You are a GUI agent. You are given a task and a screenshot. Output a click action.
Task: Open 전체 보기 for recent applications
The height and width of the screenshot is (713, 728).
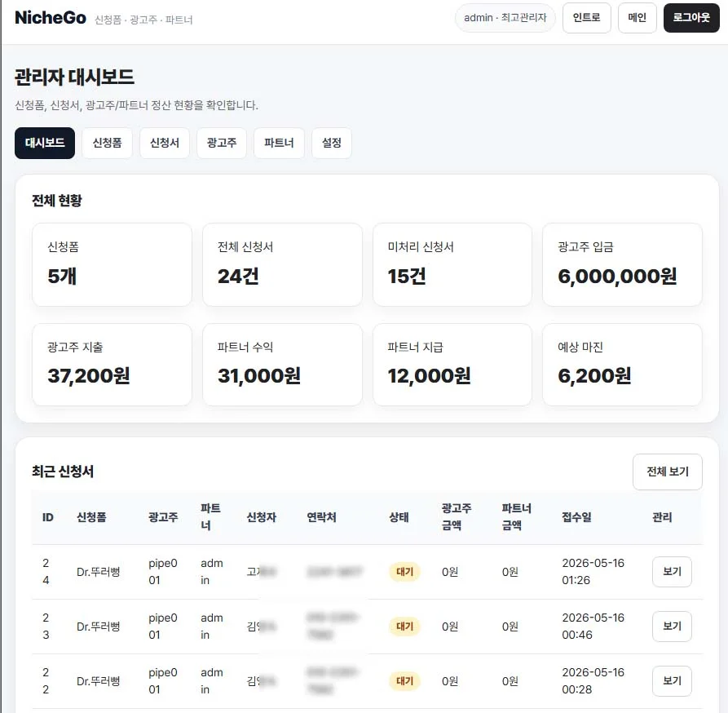pyautogui.click(x=668, y=472)
